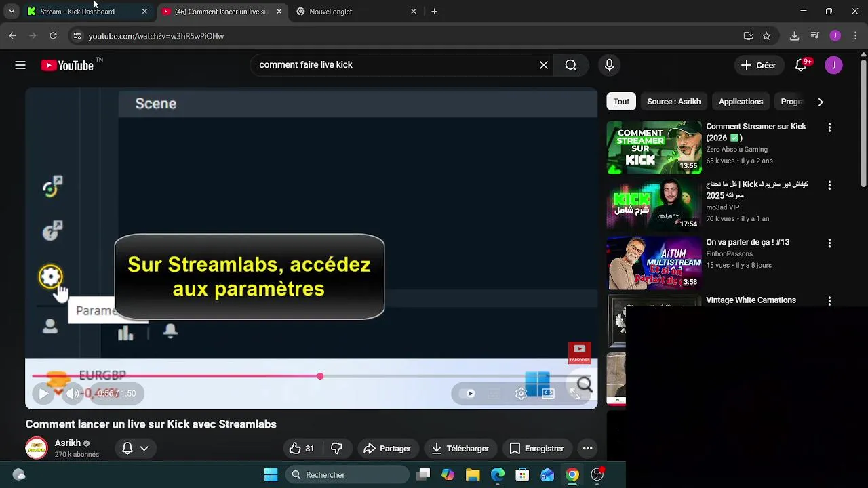The width and height of the screenshot is (868, 488).
Task: Toggle subtitles in the video player
Action: [494, 393]
